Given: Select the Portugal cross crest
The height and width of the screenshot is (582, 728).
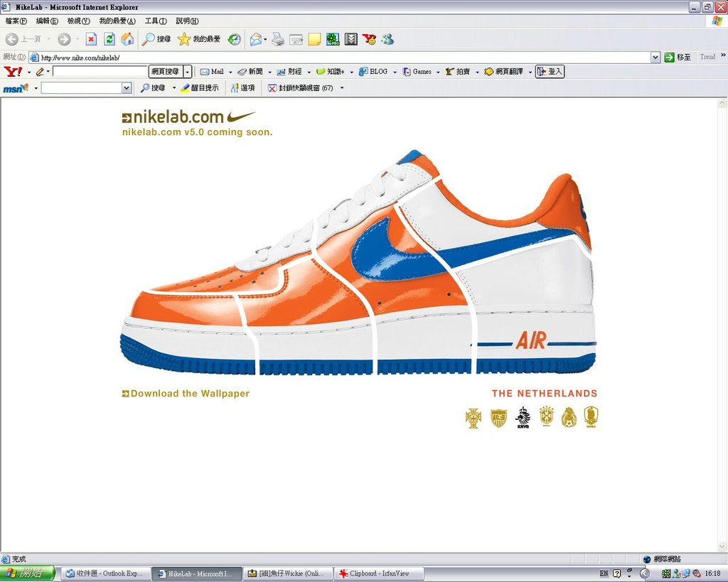Looking at the screenshot, I should (473, 418).
